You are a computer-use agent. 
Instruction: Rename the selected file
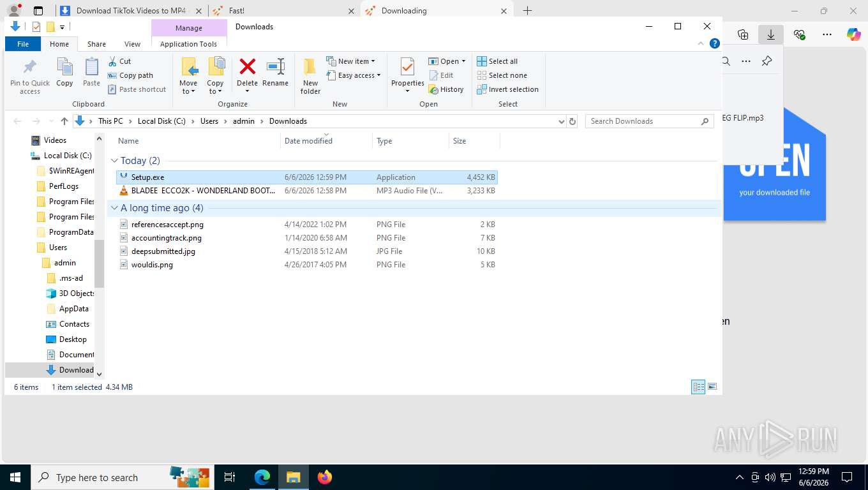275,72
